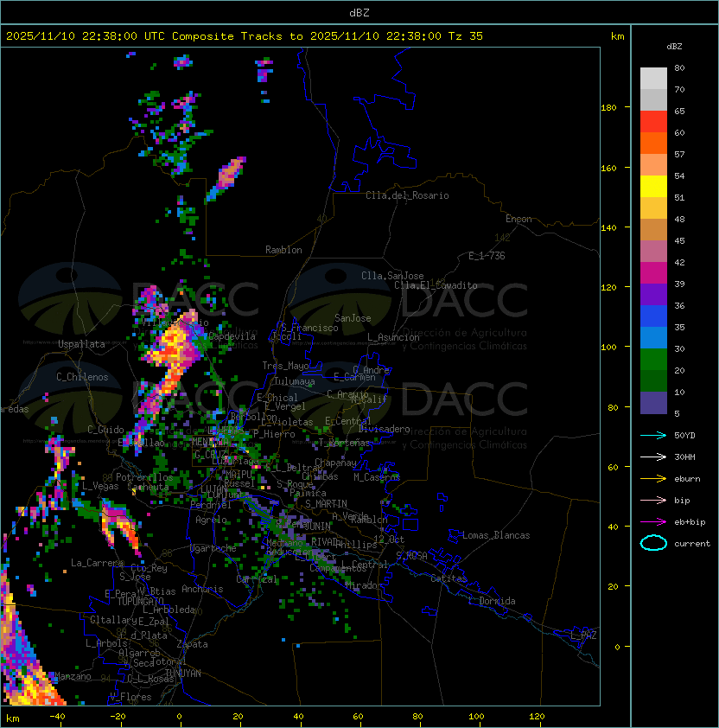Screen dimensions: 719x728
Task: Select the yellow eburn arrow legend icon
Action: pyautogui.click(x=653, y=479)
